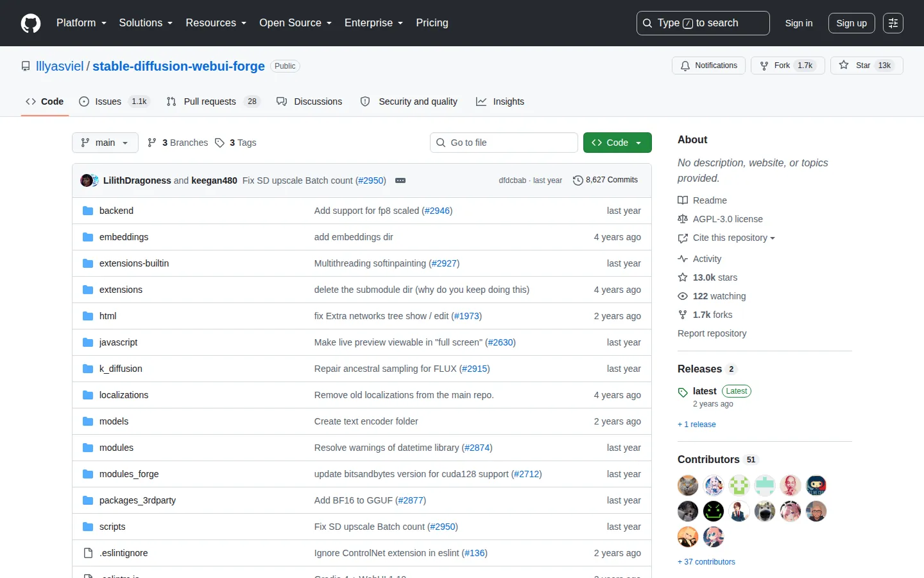Click the first contributor avatar
Image resolution: width=924 pixels, height=578 pixels.
688,486
